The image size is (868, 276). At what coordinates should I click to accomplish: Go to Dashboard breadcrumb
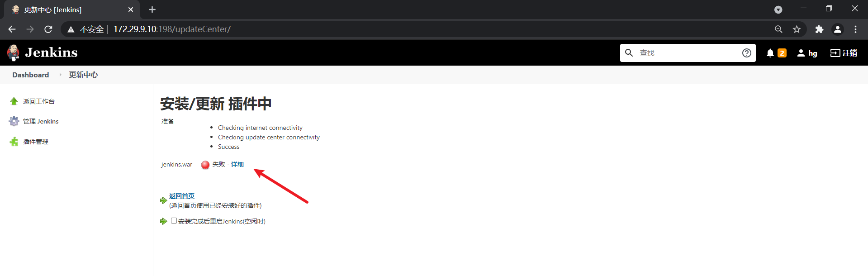(31, 75)
